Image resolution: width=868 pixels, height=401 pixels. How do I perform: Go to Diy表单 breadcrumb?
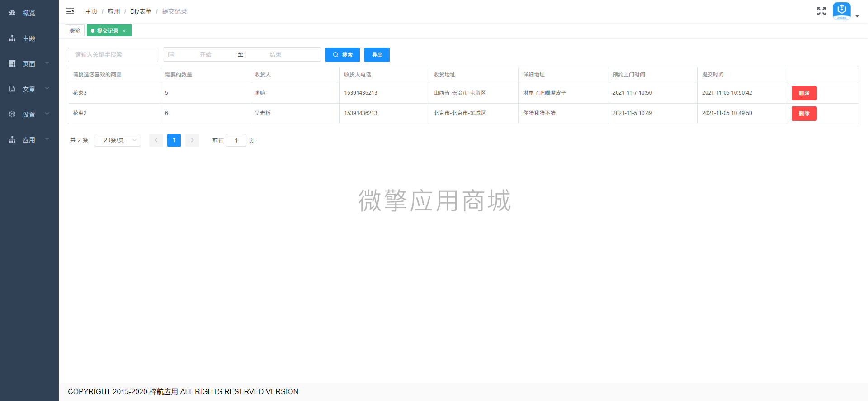pos(141,11)
